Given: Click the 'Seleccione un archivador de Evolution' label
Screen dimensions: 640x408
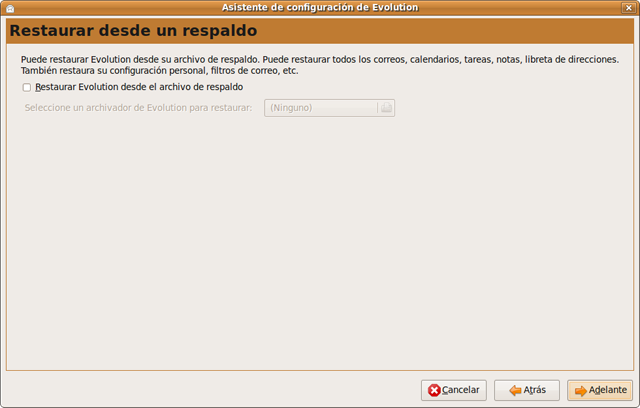Looking at the screenshot, I should pos(138,107).
